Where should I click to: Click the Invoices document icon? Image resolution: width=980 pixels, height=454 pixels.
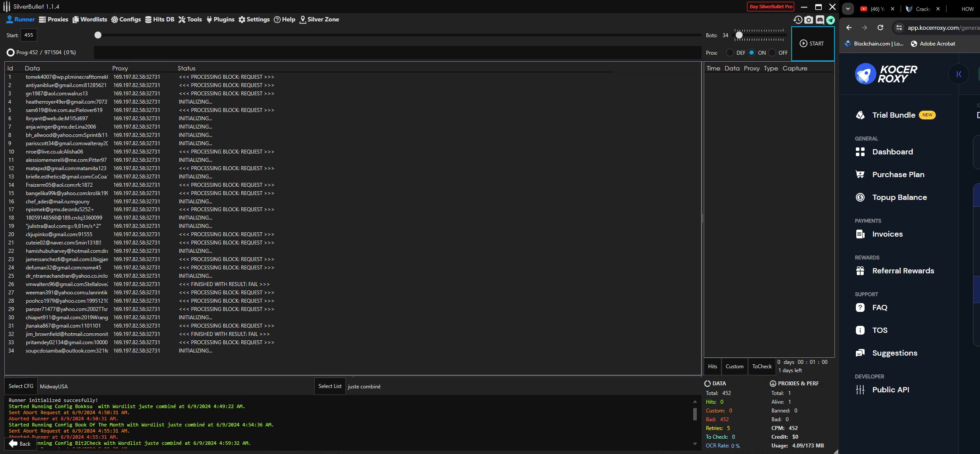(x=860, y=234)
